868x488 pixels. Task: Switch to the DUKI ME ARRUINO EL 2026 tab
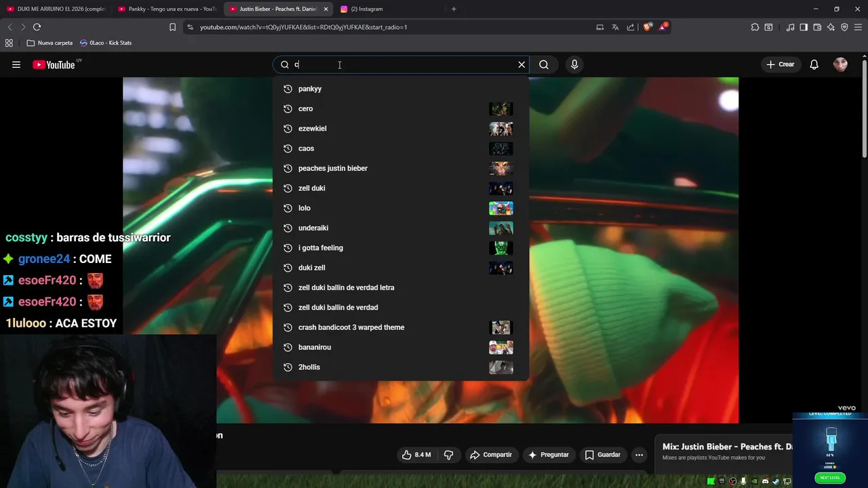[57, 9]
